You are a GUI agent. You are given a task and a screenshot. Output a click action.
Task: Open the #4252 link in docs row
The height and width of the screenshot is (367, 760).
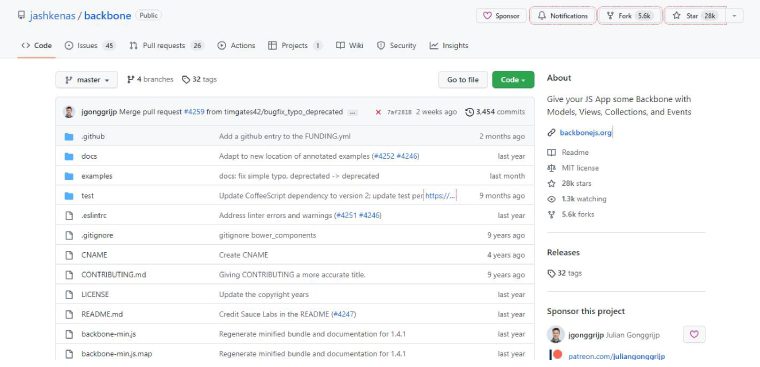[x=384, y=156]
